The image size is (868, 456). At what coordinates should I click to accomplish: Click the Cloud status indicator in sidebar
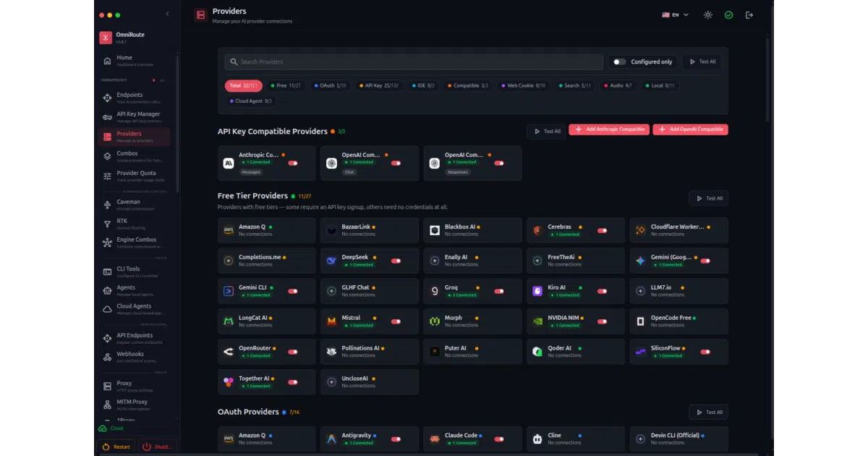(x=111, y=428)
